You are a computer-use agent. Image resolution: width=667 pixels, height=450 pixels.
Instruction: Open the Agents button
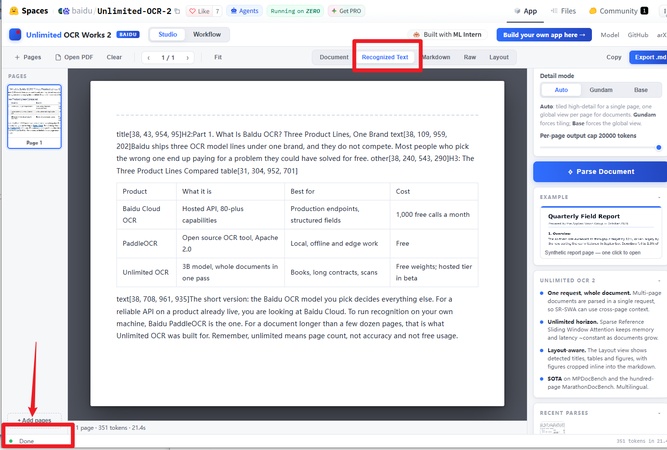[245, 11]
